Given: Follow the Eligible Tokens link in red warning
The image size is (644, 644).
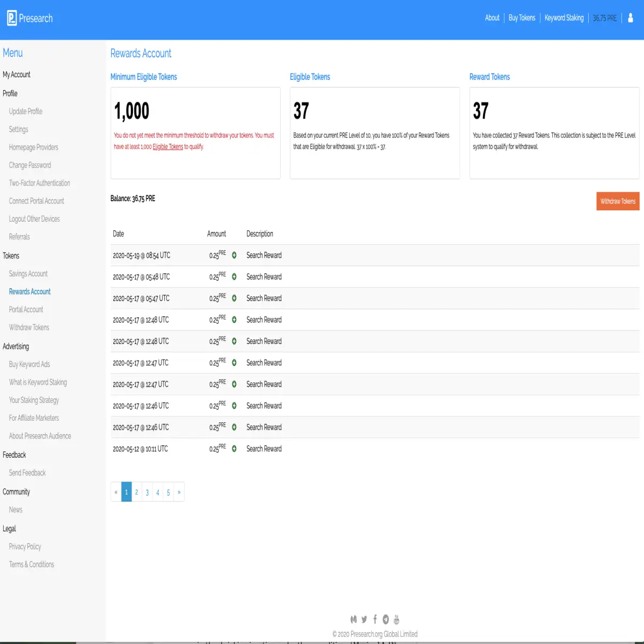Looking at the screenshot, I should 168,147.
